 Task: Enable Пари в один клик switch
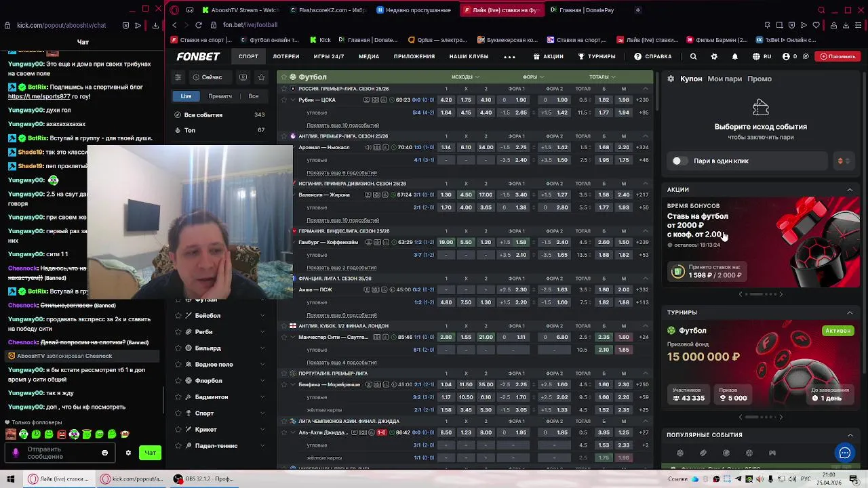tap(679, 161)
